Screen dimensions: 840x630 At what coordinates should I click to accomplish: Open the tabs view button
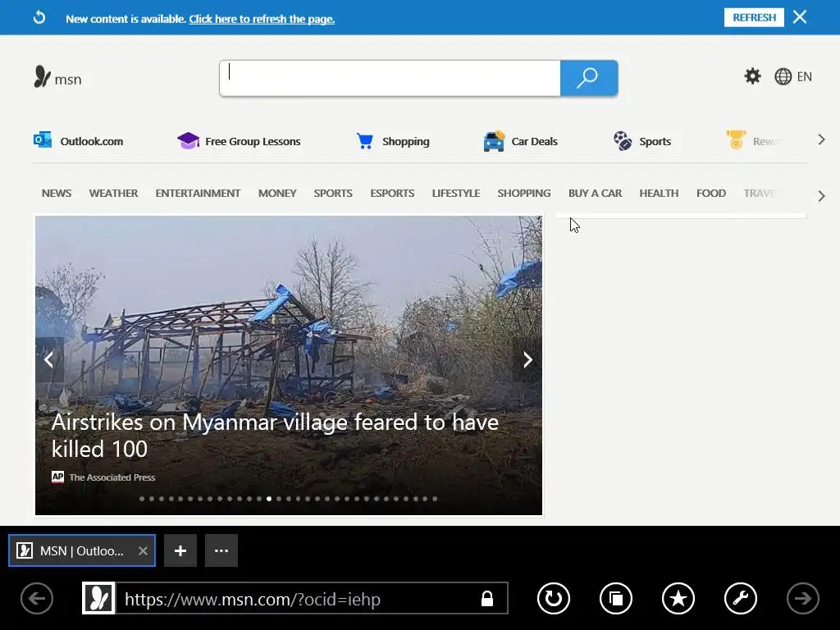click(615, 598)
